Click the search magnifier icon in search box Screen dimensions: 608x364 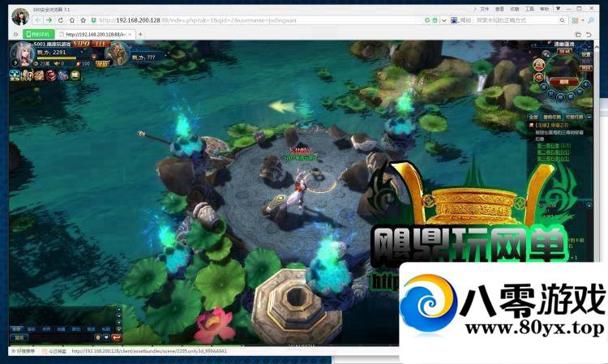(563, 20)
